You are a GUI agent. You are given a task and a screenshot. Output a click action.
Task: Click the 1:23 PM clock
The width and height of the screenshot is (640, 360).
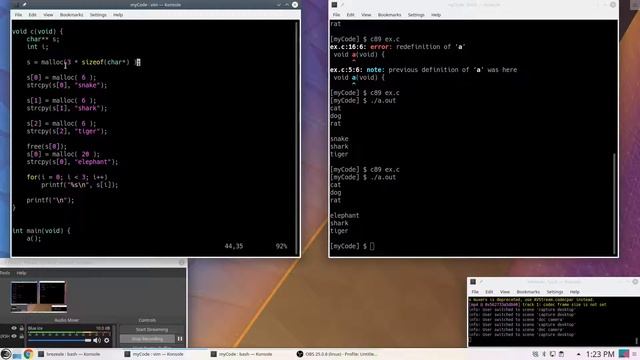pyautogui.click(x=600, y=354)
